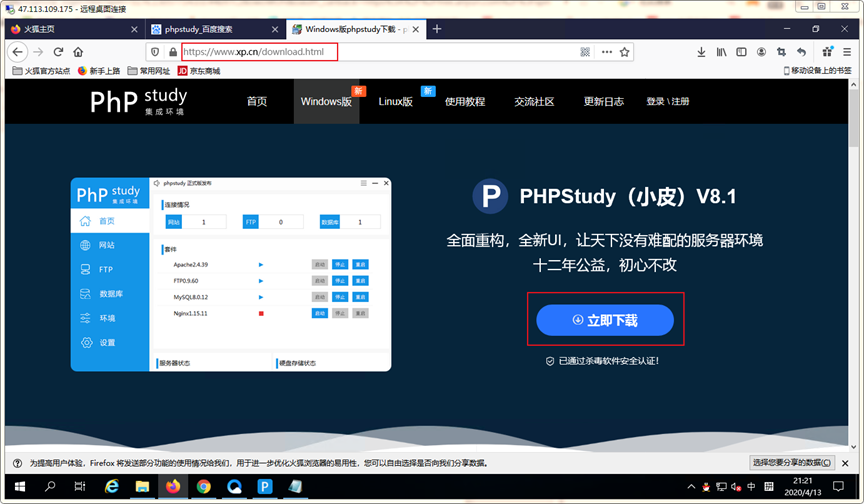The width and height of the screenshot is (864, 504).
Task: Select the Windows版 nav item
Action: [326, 101]
